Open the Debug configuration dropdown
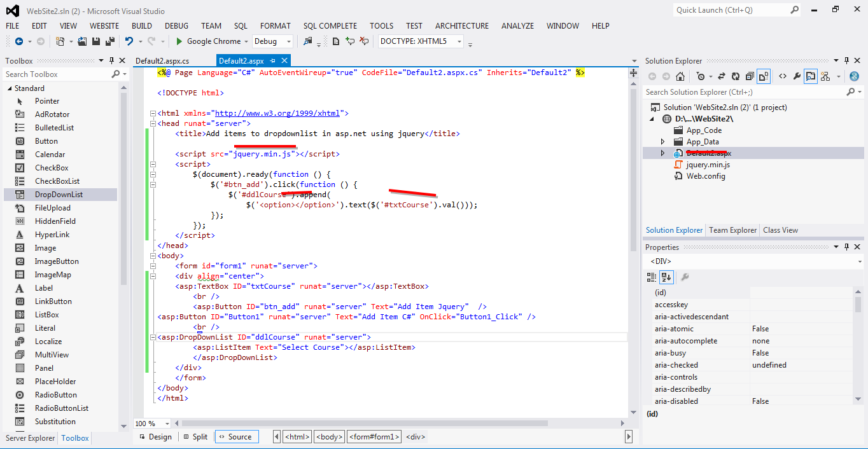The width and height of the screenshot is (868, 449). point(288,41)
